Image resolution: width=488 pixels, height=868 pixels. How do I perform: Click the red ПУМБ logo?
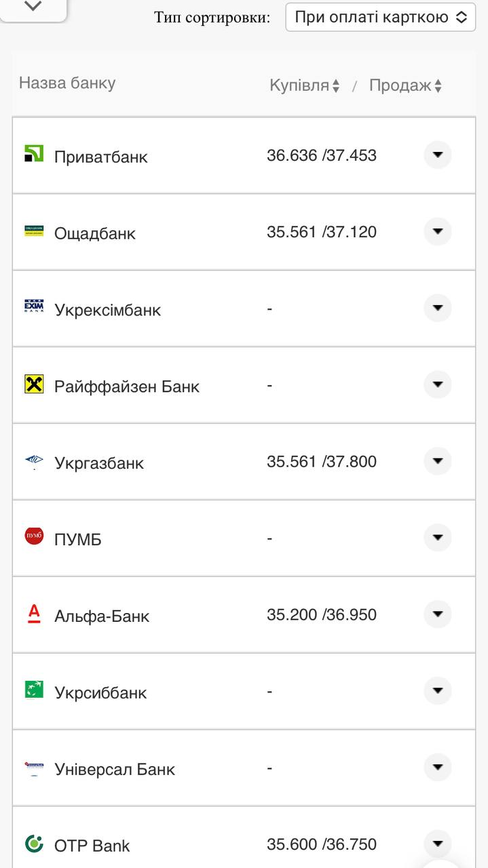tap(34, 536)
